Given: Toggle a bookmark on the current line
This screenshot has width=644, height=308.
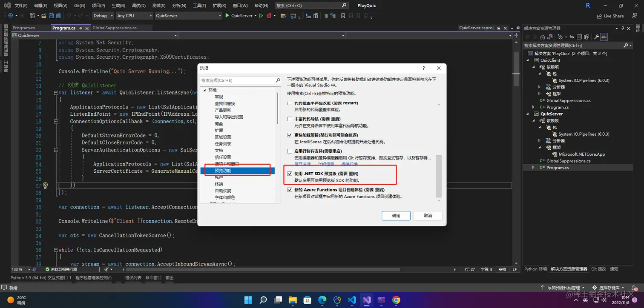Looking at the screenshot, I should (343, 15).
